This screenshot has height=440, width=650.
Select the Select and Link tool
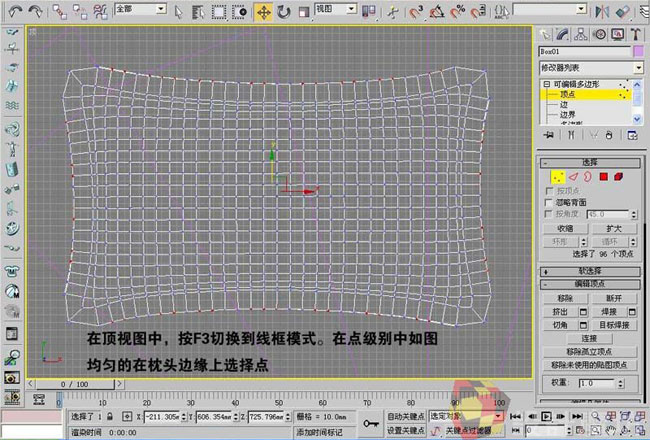(59, 12)
